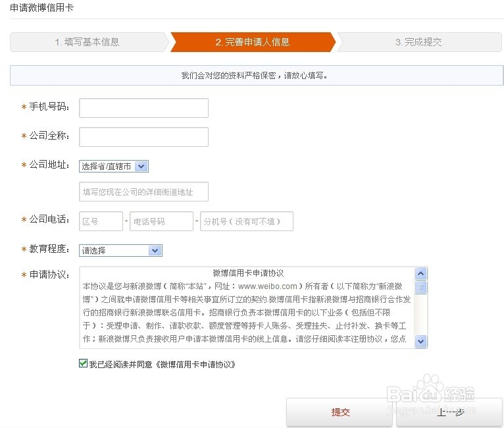The width and height of the screenshot is (504, 428).
Task: Click the company detailed street address field
Action: click(x=143, y=192)
